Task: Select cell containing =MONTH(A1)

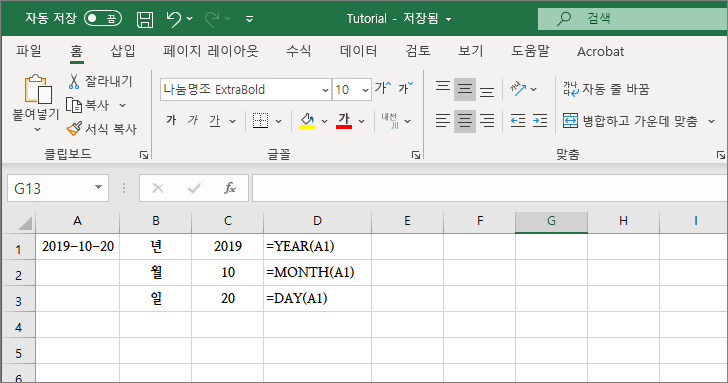Action: [317, 273]
